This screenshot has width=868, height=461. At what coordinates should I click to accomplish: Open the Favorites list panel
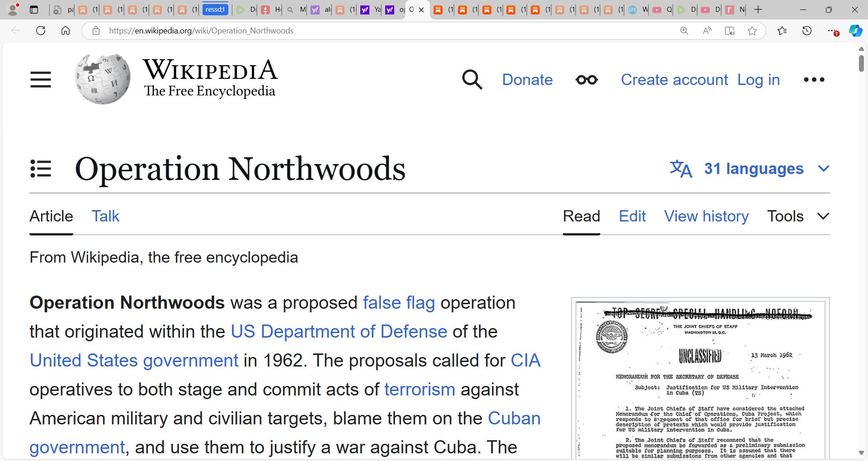pos(782,31)
